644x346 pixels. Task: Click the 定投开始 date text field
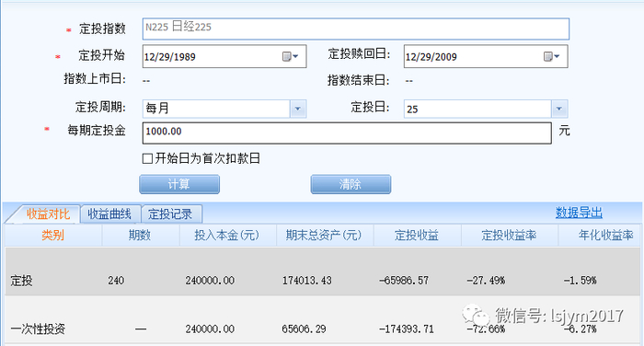tap(212, 56)
